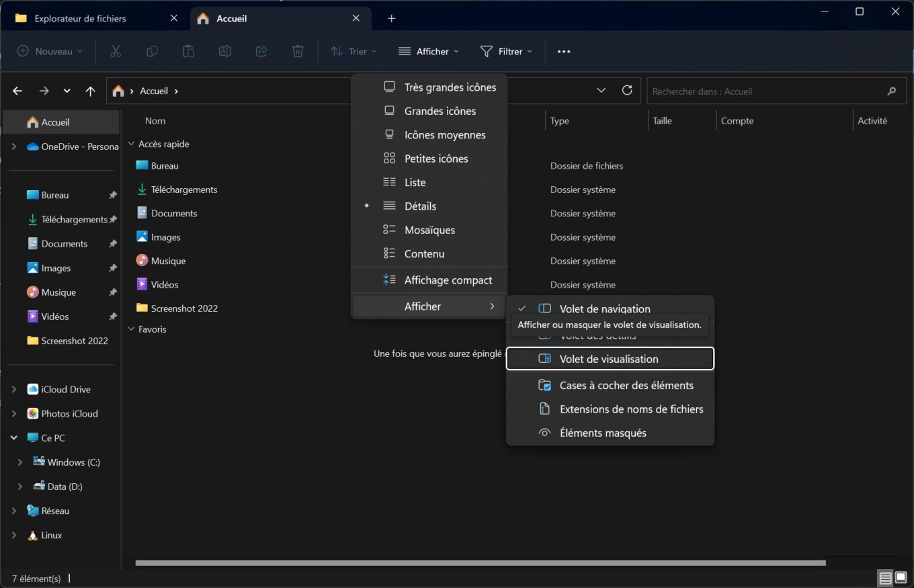Toggle Cases à cocher des éléments
This screenshot has height=588, width=914.
pos(610,385)
